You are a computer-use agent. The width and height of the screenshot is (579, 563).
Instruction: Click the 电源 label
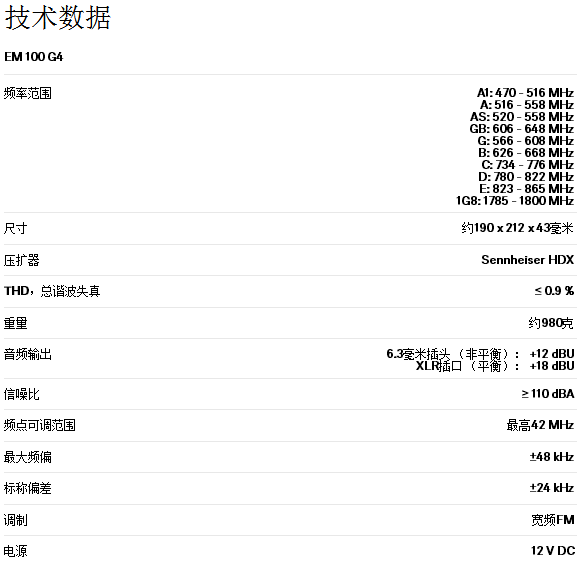pyautogui.click(x=16, y=551)
